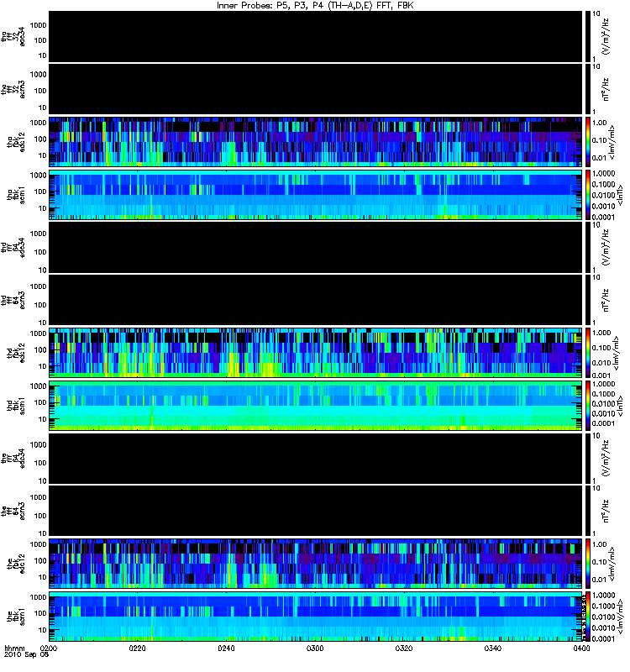Screen dimensions: 630x672
Task: Select the tha fbk edc12 spectrogram panel
Action: (x=315, y=142)
